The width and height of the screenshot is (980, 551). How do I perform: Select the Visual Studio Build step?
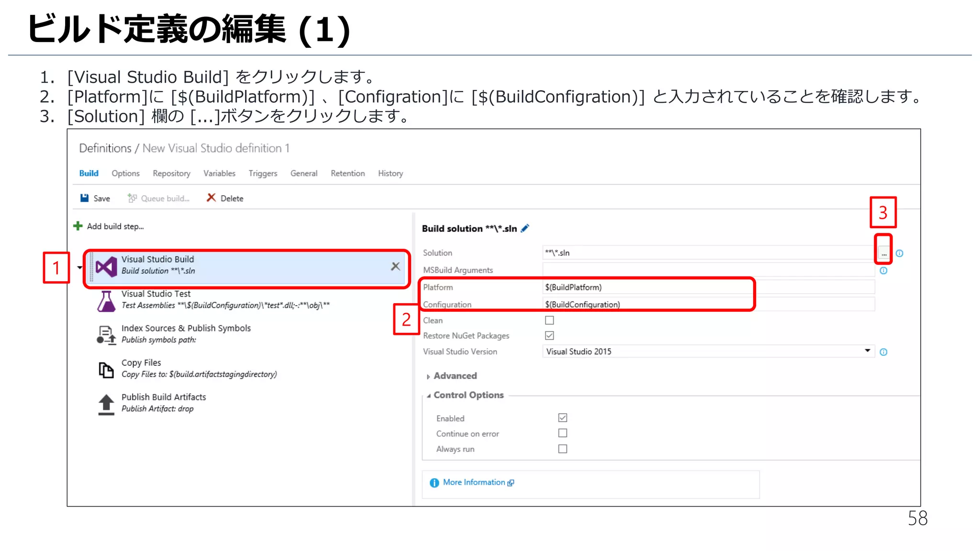[247, 266]
